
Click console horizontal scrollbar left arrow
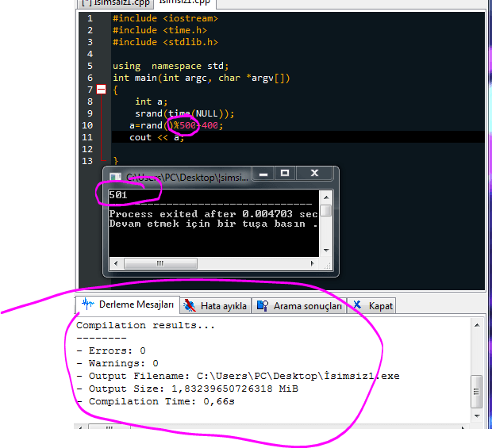click(116, 264)
